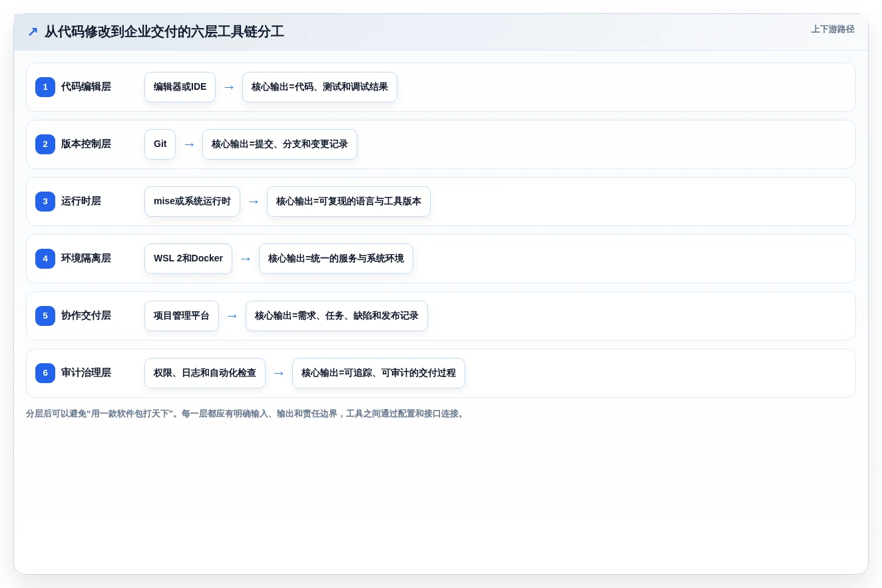The image size is (882, 588).
Task: Click the arrow after 编辑器或IDE
Action: (x=229, y=87)
